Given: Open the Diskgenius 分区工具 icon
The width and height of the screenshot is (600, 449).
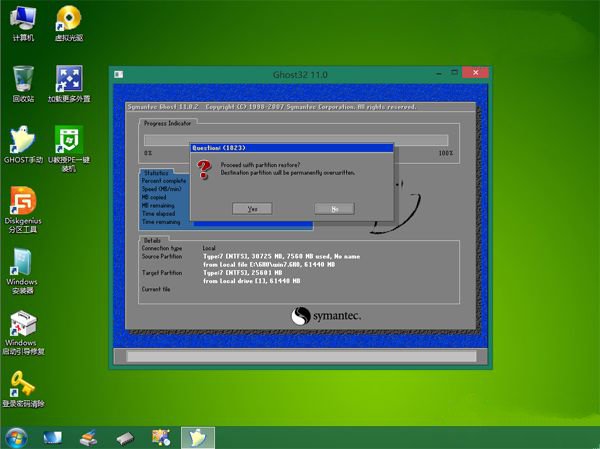Looking at the screenshot, I should click(x=23, y=209).
